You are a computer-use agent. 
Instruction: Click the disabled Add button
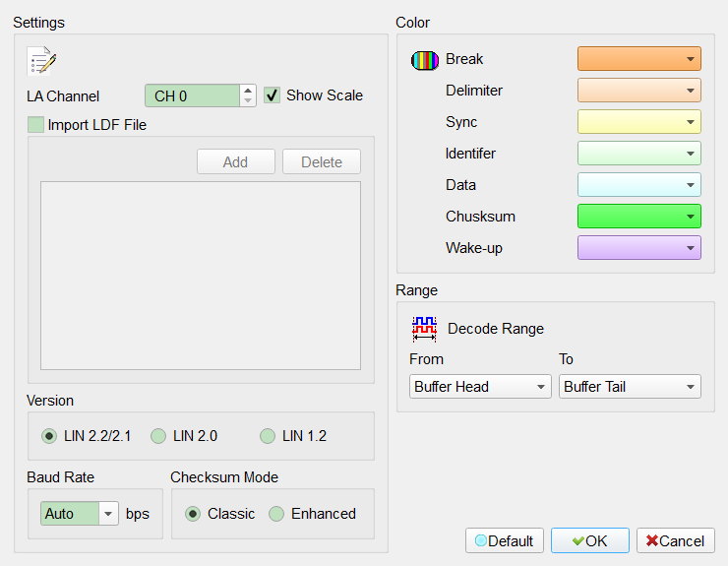coord(236,161)
